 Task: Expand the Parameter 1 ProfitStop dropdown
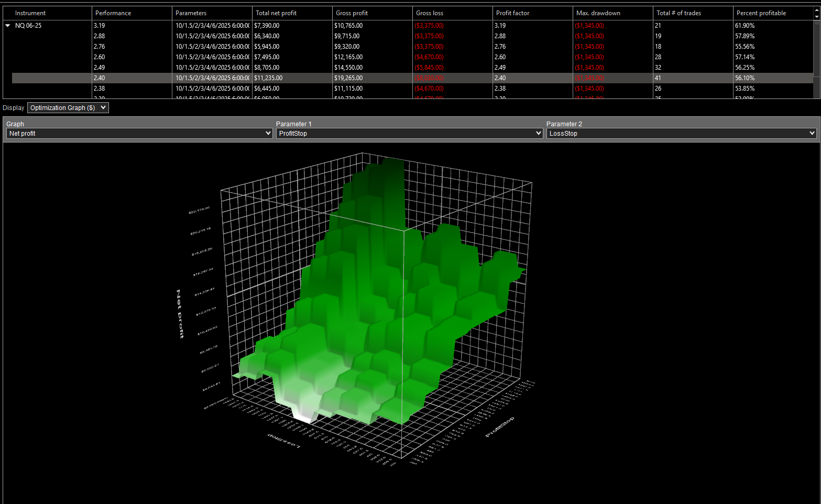409,134
